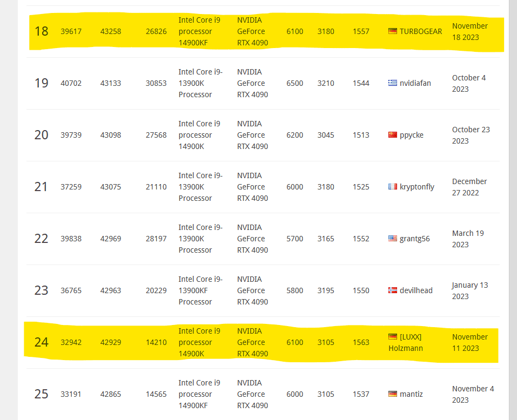Click score 39617 in row 18
Viewport: 517px width, 420px height.
(x=71, y=31)
